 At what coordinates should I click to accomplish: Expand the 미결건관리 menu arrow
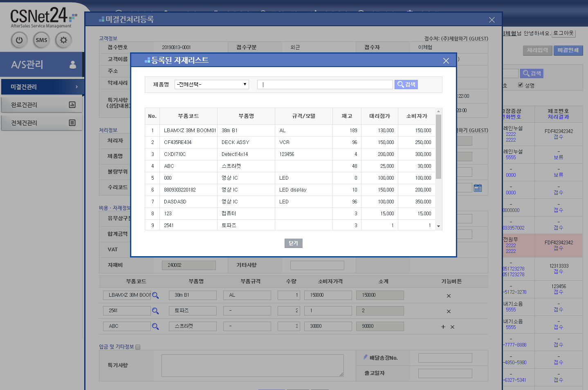tap(76, 87)
